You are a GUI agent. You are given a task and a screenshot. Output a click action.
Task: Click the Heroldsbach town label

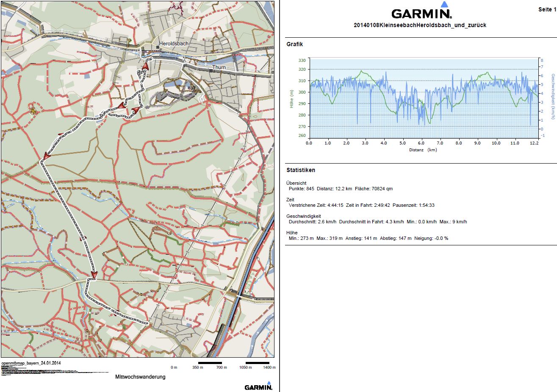pos(174,44)
